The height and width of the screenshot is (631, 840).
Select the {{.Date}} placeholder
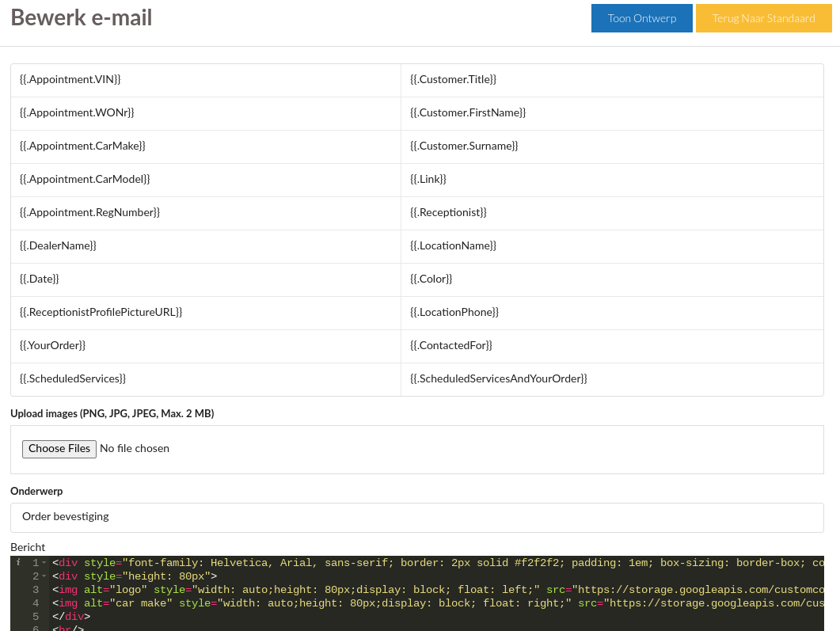coord(39,279)
